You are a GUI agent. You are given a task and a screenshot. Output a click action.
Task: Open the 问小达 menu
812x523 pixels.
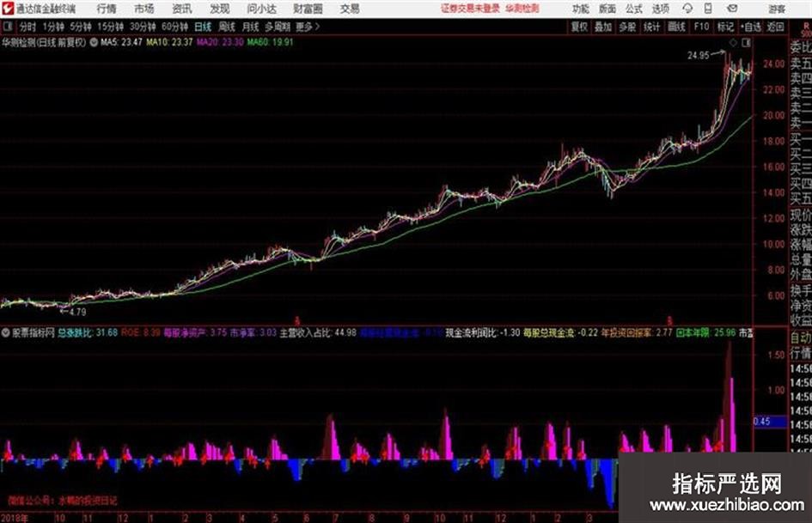point(261,9)
